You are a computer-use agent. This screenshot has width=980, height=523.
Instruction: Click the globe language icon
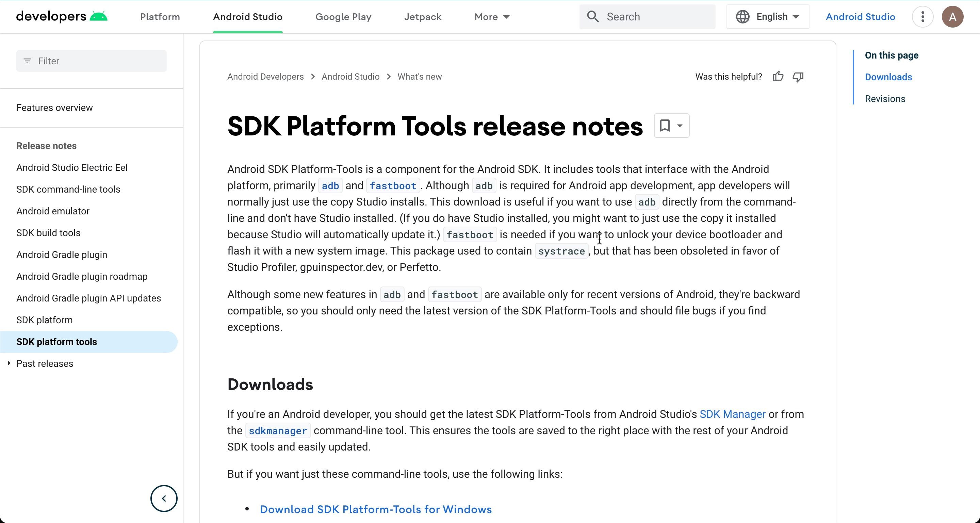point(742,16)
